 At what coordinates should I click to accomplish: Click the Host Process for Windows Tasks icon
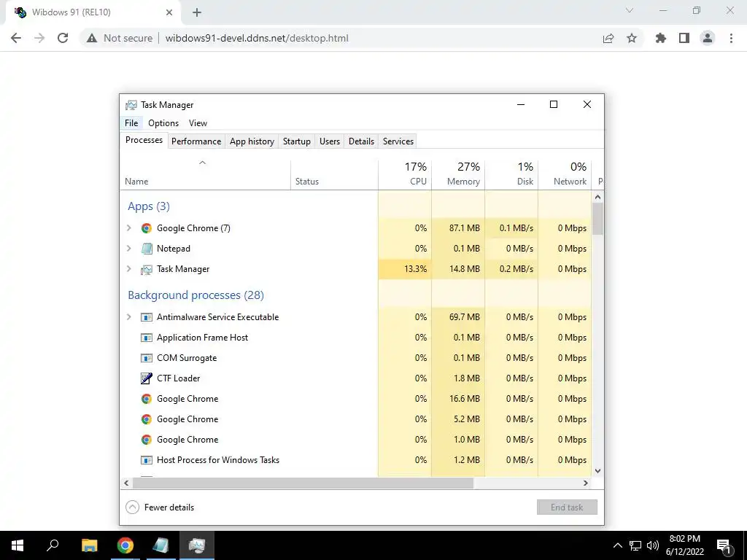[146, 460]
